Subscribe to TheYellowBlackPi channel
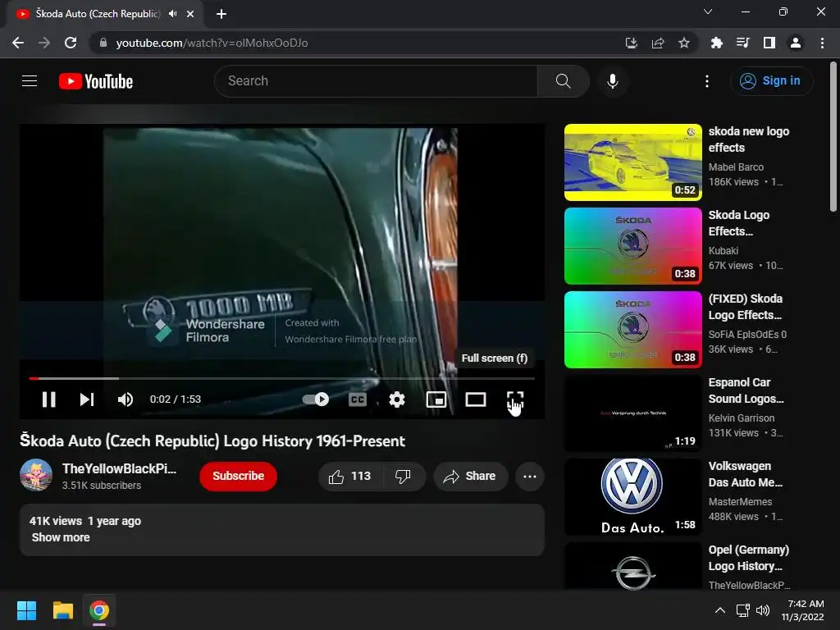The image size is (840, 630). point(239,477)
